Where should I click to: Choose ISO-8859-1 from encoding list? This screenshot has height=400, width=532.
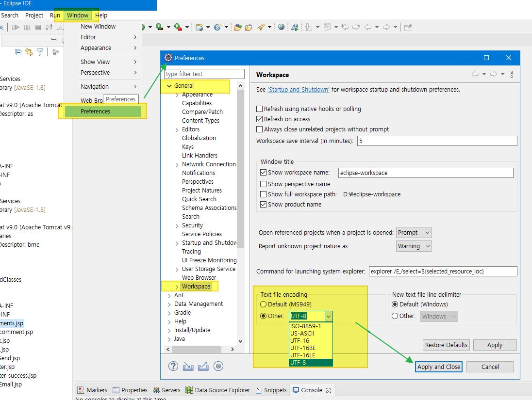click(311, 326)
